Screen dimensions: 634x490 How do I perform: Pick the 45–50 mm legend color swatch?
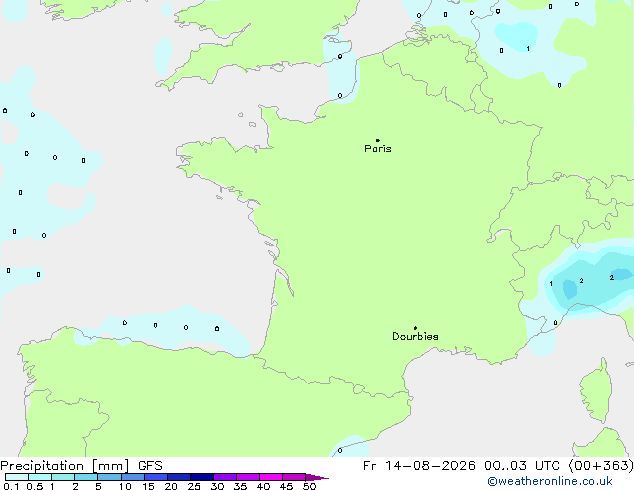(294, 477)
